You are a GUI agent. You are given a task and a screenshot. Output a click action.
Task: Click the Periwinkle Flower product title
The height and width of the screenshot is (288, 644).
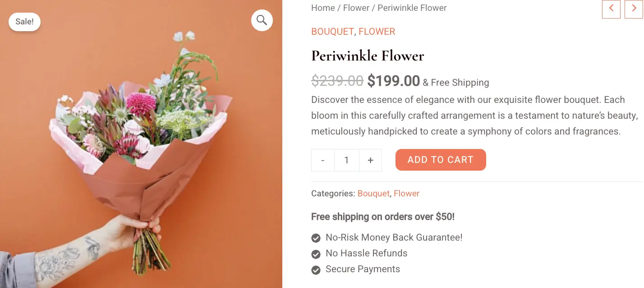click(368, 56)
